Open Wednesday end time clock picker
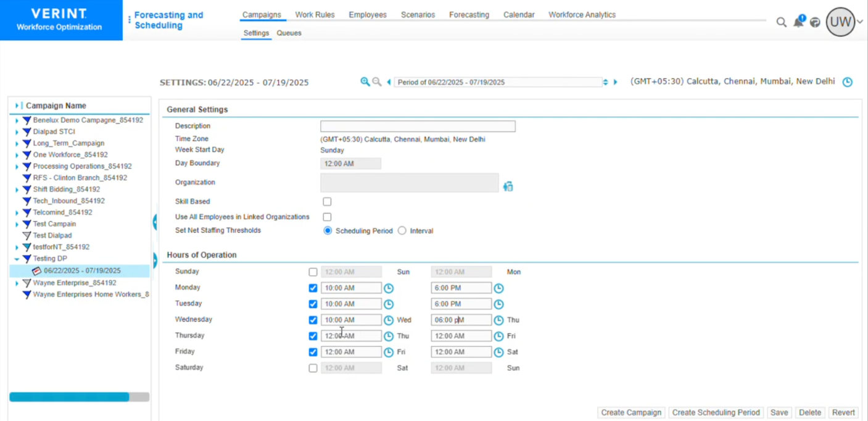The height and width of the screenshot is (421, 868). point(498,320)
